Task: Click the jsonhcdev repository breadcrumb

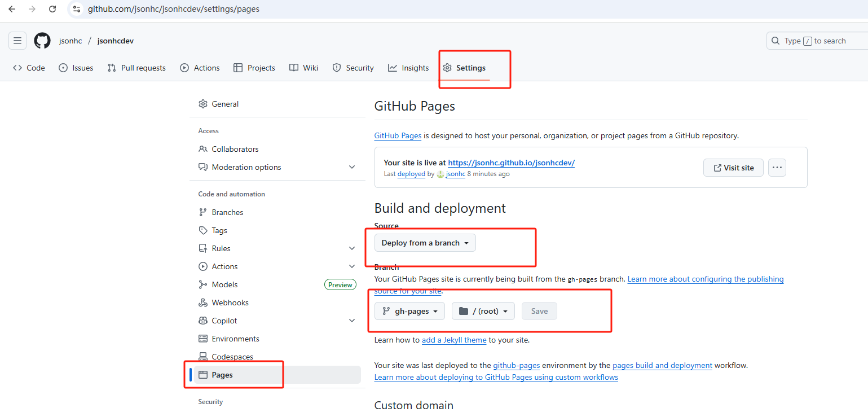Action: click(x=116, y=41)
